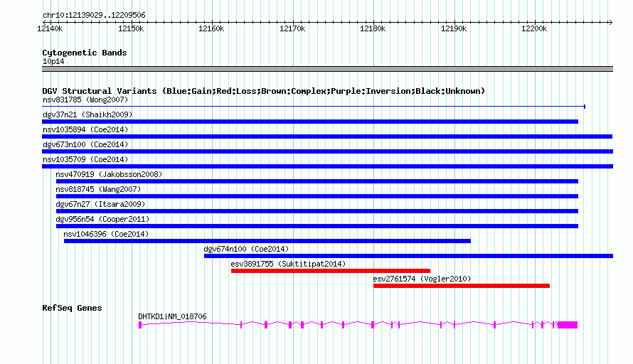Click the blue bar for dgv37n21
This screenshot has height=364, width=633.
pyautogui.click(x=310, y=122)
